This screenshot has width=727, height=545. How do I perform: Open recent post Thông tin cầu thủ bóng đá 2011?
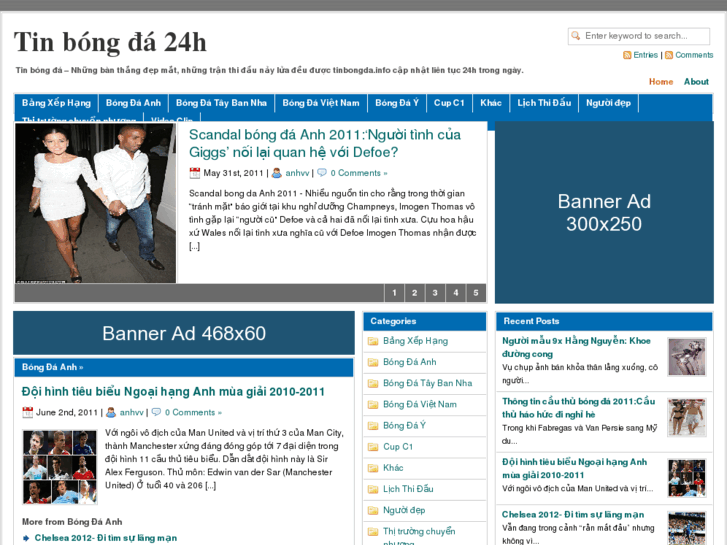point(579,408)
